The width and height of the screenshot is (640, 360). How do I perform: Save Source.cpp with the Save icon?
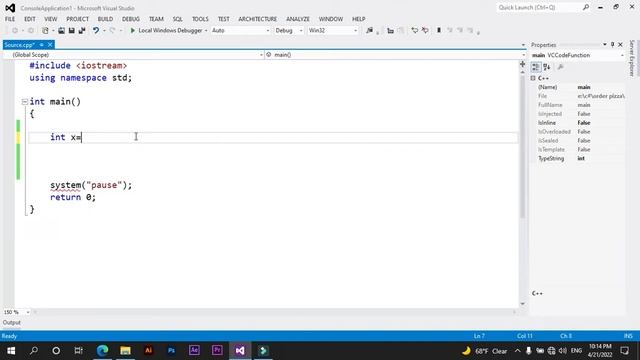coord(71,31)
